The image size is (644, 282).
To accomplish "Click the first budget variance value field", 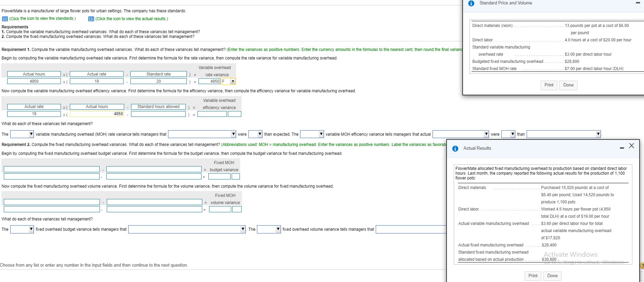I will click(x=52, y=176).
